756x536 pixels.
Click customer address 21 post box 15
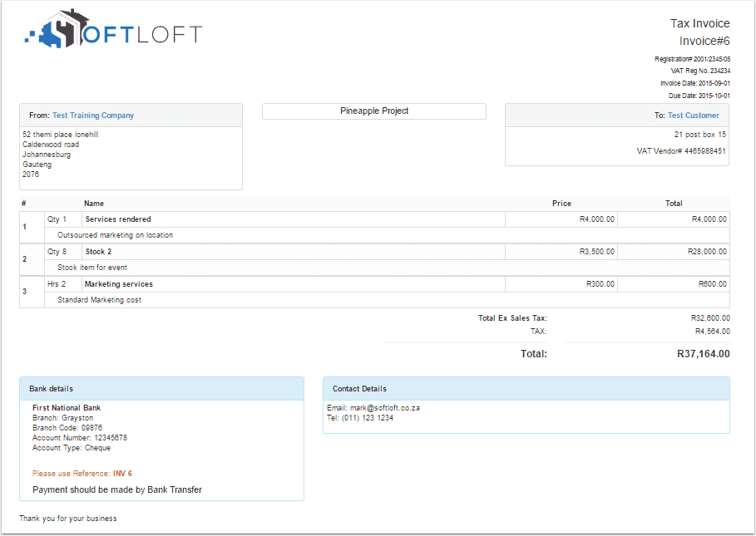[x=699, y=135]
